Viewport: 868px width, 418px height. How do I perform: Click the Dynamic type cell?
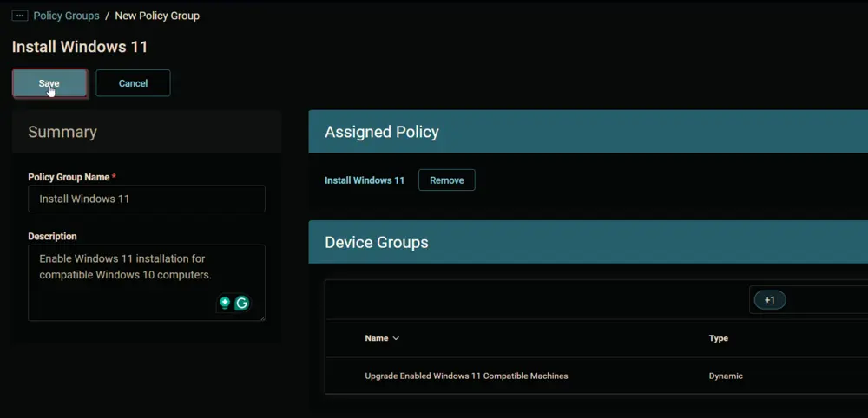(726, 376)
